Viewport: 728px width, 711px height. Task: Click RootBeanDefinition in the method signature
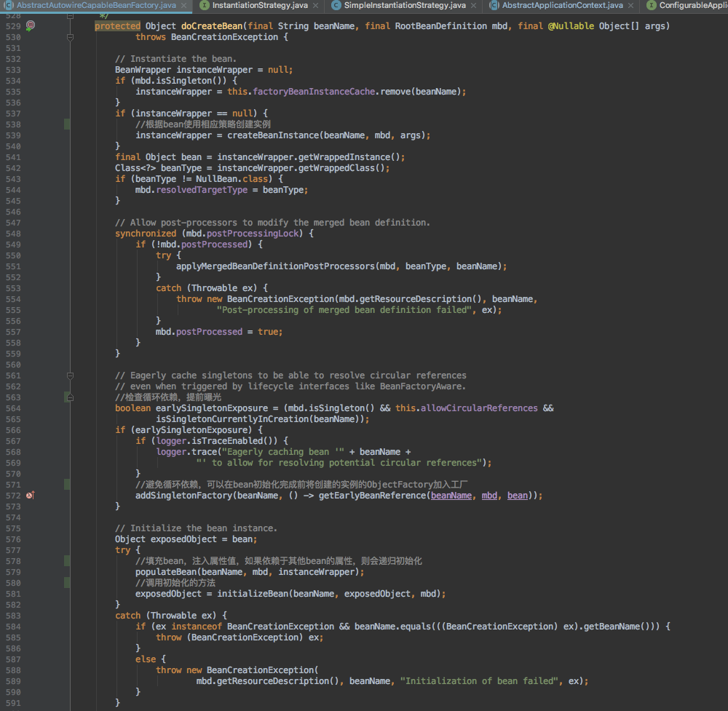(x=440, y=26)
